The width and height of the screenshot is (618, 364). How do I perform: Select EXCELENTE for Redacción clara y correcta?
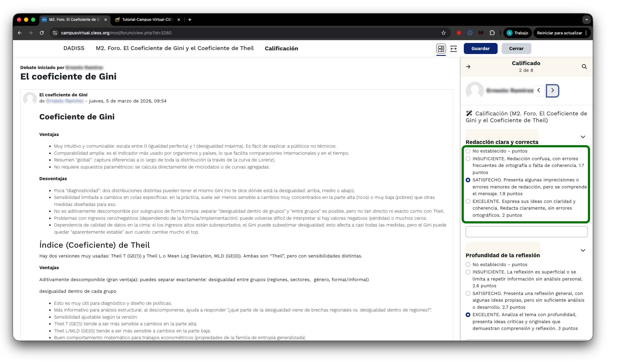click(x=468, y=201)
